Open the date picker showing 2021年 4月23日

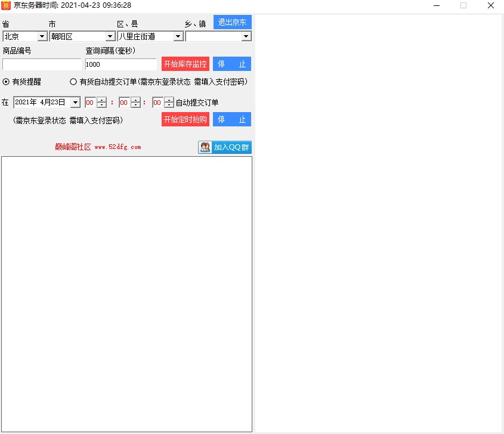coord(75,103)
